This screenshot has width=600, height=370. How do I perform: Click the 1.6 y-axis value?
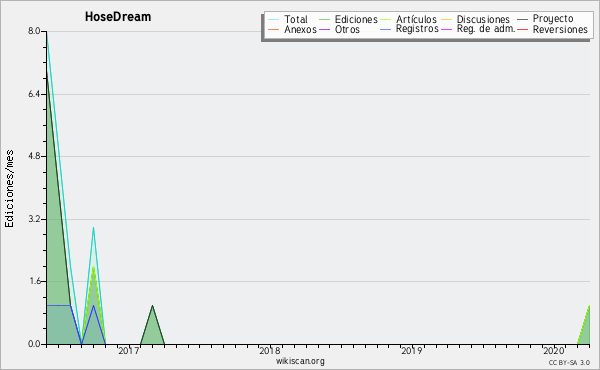point(34,281)
